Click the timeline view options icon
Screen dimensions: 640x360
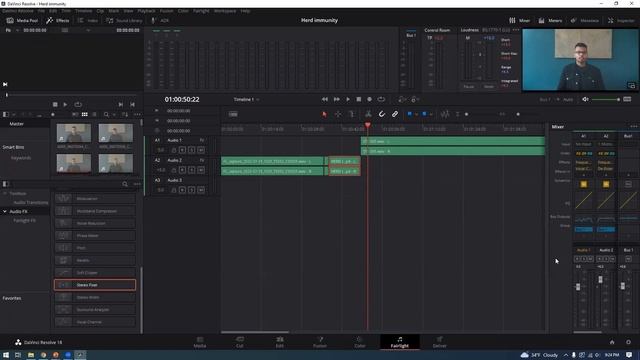pyautogui.click(x=233, y=114)
